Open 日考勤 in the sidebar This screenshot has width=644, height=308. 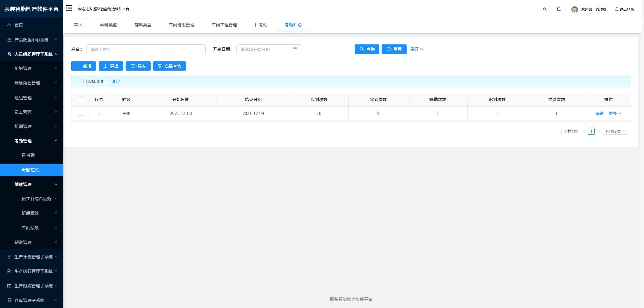pyautogui.click(x=31, y=155)
